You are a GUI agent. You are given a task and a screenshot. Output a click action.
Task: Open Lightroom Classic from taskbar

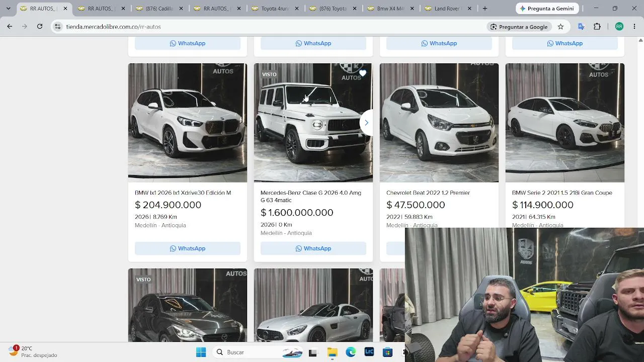369,352
